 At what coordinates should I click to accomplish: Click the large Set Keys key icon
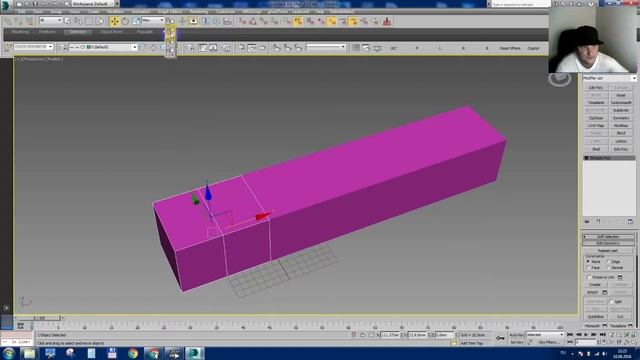coord(500,338)
